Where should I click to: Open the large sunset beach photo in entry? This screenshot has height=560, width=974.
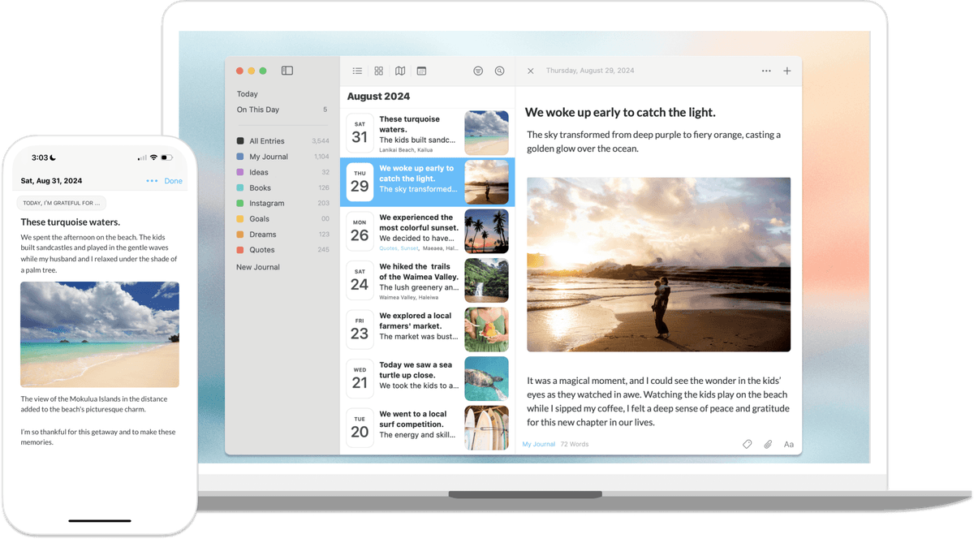(x=658, y=265)
